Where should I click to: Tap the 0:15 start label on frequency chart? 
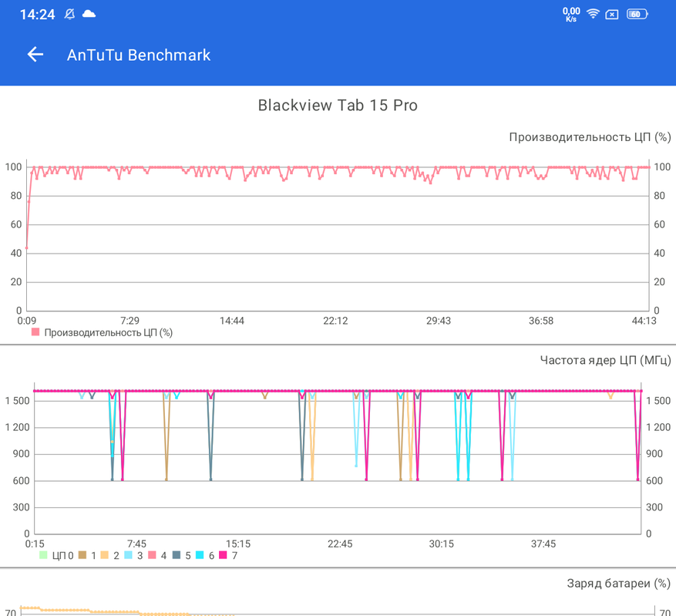click(35, 544)
